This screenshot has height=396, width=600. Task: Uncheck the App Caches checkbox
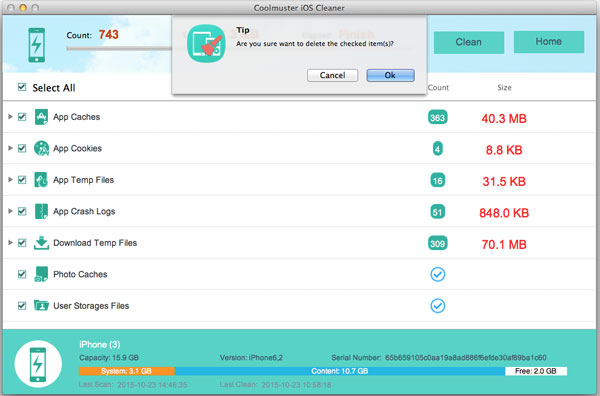point(22,117)
